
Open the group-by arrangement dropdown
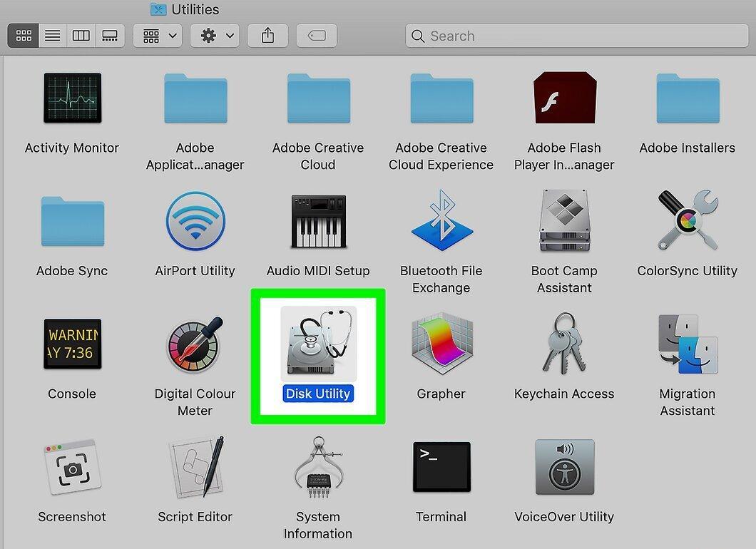(x=158, y=36)
